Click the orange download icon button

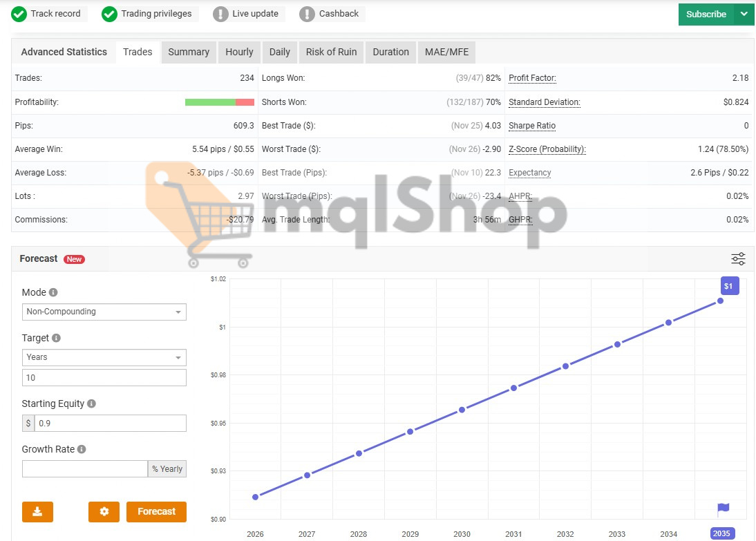[37, 512]
